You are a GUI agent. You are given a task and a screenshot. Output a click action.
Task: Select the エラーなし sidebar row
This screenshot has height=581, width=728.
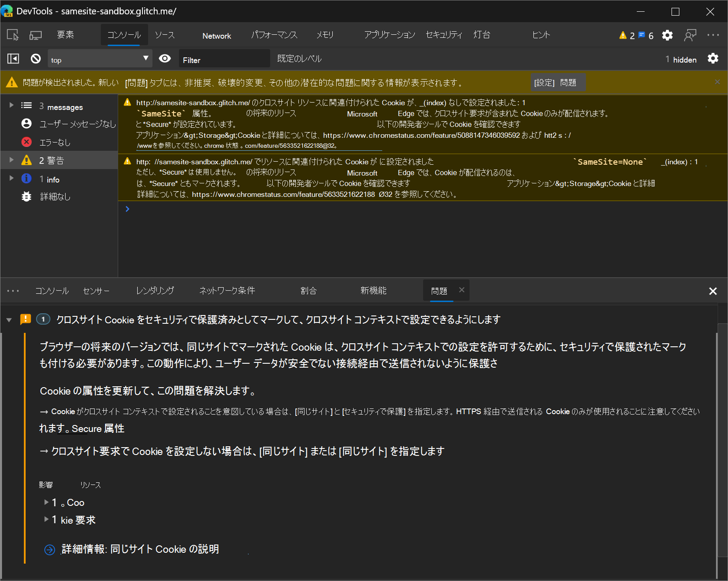pyautogui.click(x=59, y=142)
